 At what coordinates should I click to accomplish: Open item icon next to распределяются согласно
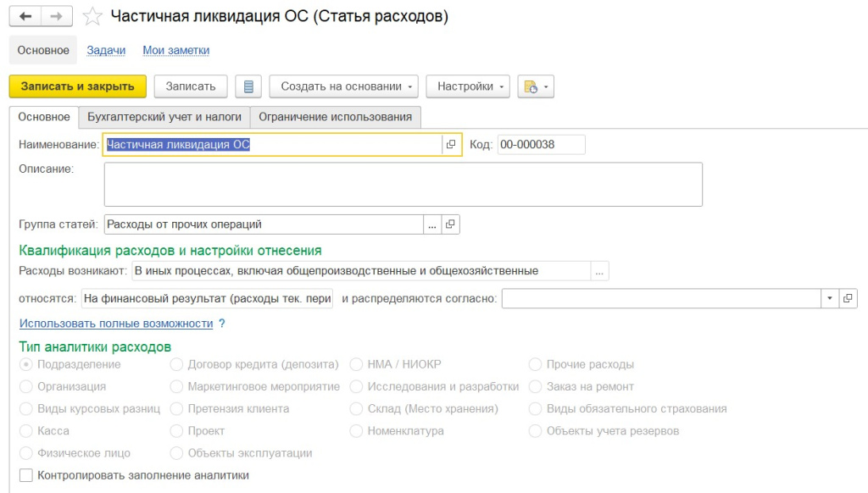point(848,299)
